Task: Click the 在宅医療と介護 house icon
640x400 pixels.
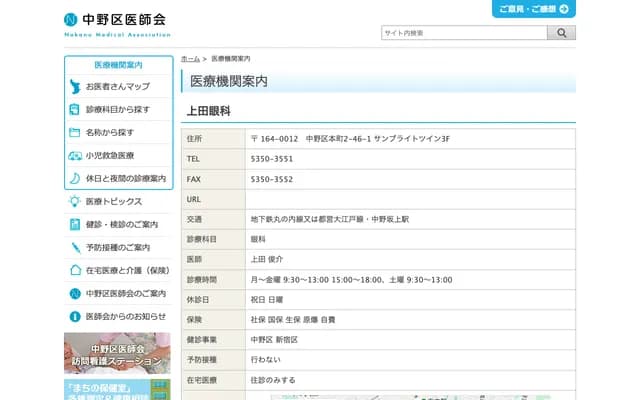Action: pyautogui.click(x=75, y=270)
